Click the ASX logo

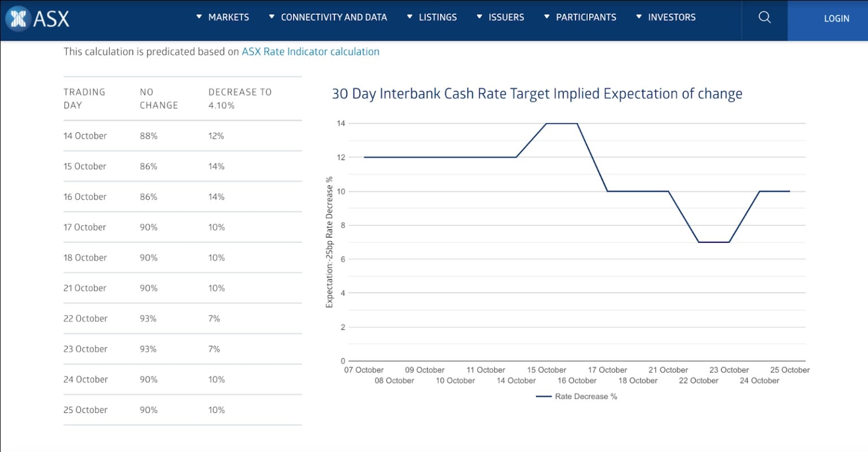37,18
